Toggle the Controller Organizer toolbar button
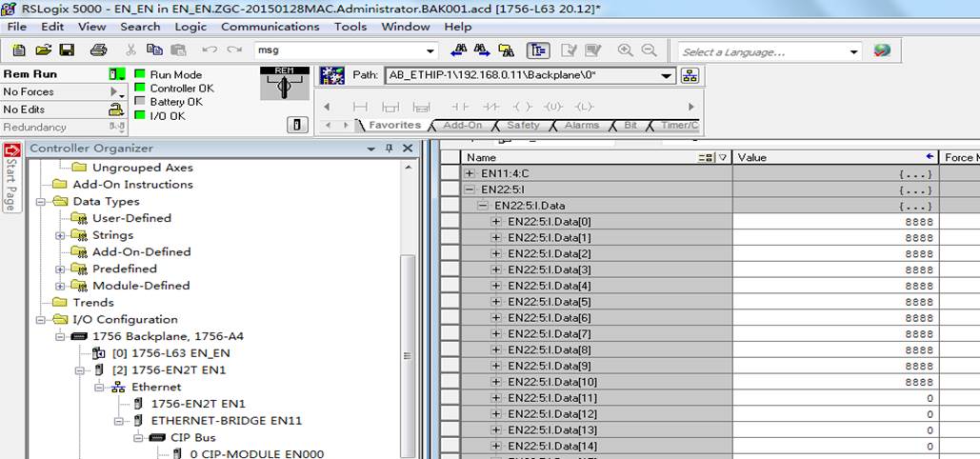 click(538, 50)
